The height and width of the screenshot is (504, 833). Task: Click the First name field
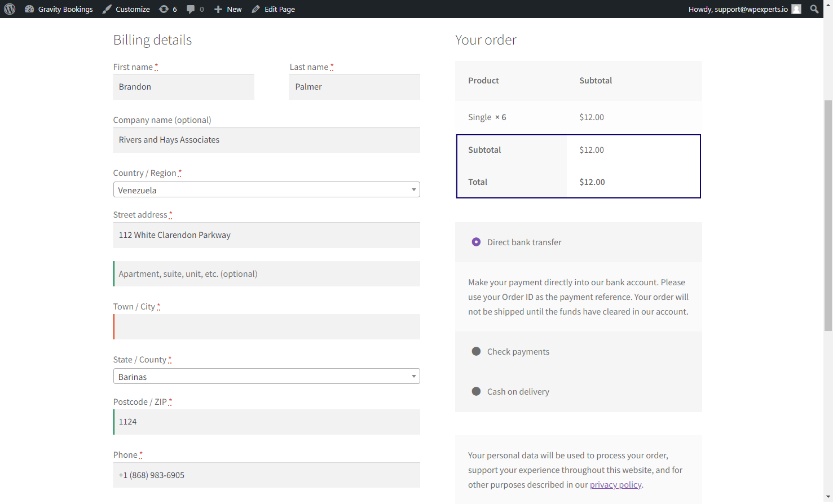coord(184,87)
